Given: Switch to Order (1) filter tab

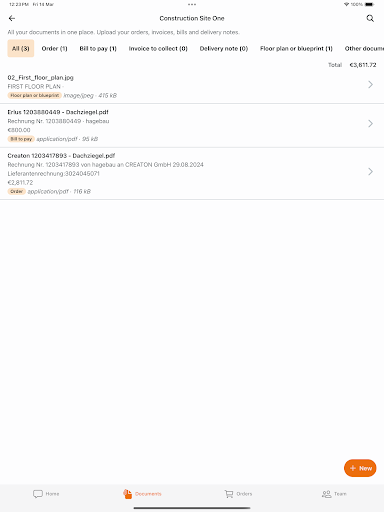Looking at the screenshot, I should click(54, 48).
